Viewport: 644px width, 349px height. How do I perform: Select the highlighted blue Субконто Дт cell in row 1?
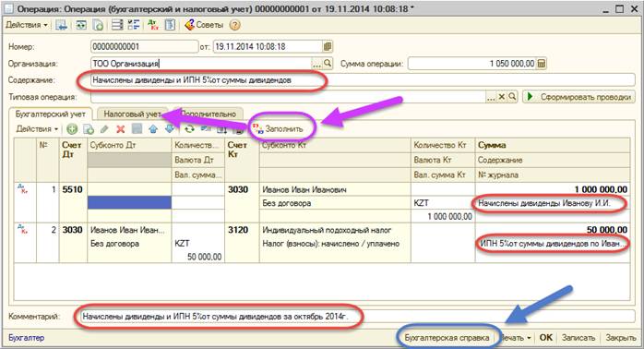pyautogui.click(x=129, y=202)
